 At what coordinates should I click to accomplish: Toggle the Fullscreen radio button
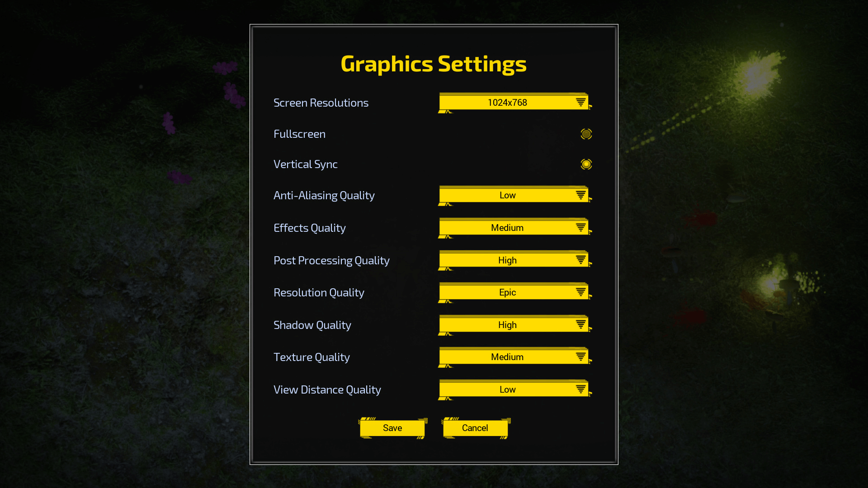(586, 133)
